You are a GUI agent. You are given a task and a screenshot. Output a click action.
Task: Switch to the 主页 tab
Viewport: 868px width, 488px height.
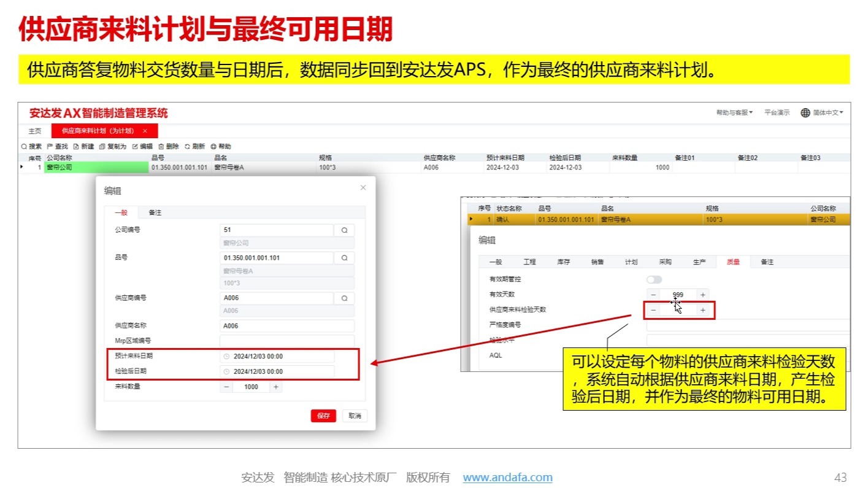35,131
